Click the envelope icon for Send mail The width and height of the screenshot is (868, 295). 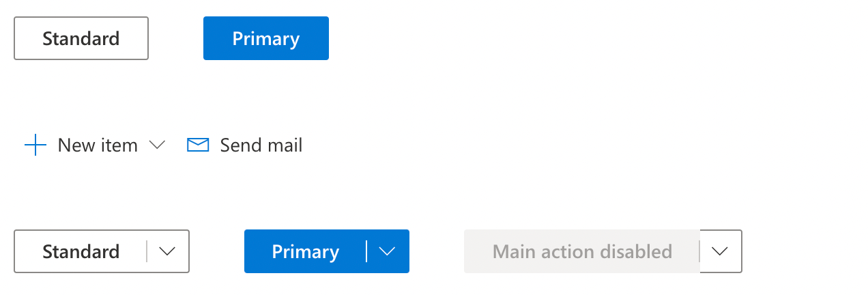point(198,145)
